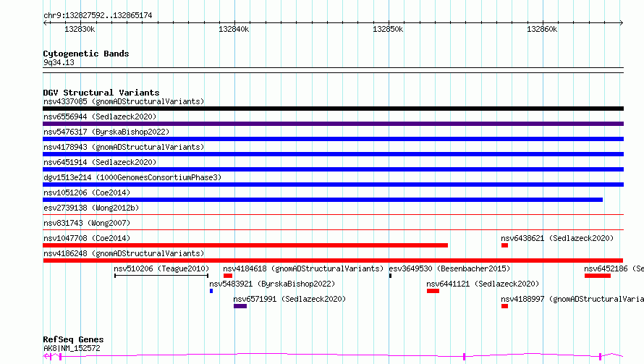This screenshot has height=364, width=644.
Task: Click the ruler's right arrow end
Action: point(622,23)
